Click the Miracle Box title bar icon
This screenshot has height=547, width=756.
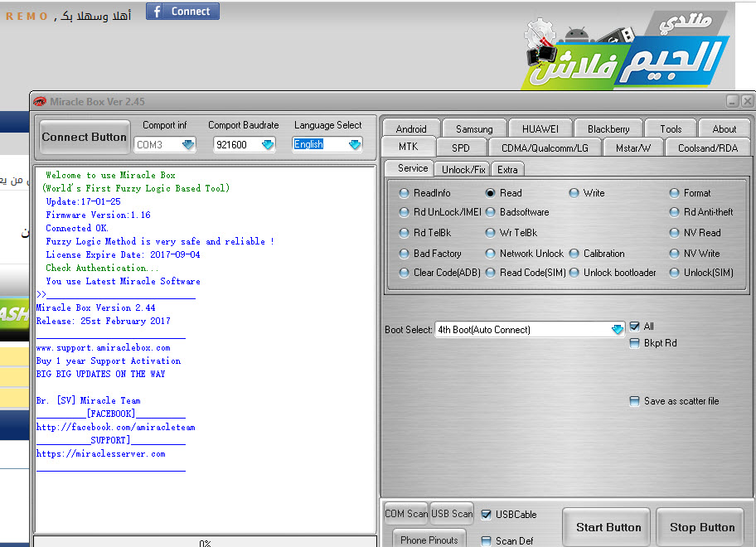click(x=40, y=102)
